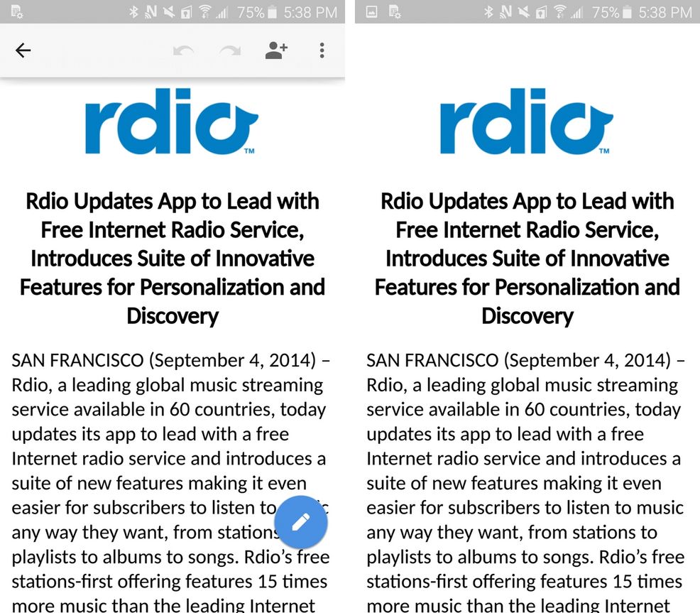This screenshot has width=700, height=613.
Task: Tap the Bluetooth icon in left status bar
Action: pyautogui.click(x=133, y=12)
